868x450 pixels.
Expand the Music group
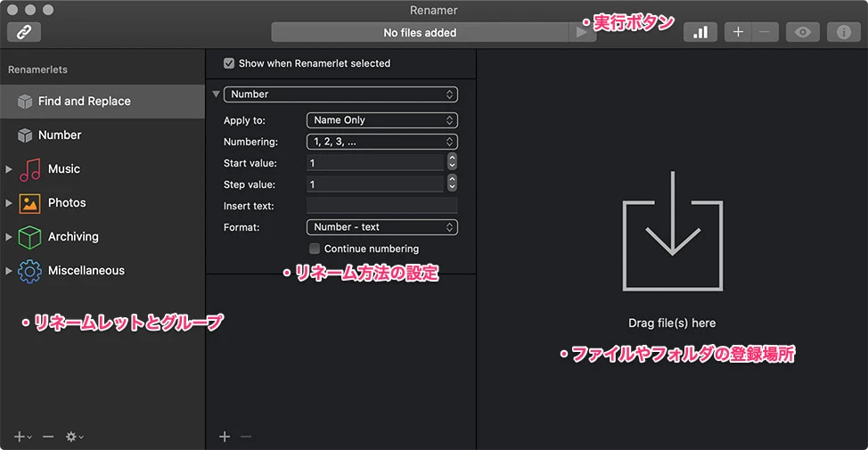tap(10, 169)
